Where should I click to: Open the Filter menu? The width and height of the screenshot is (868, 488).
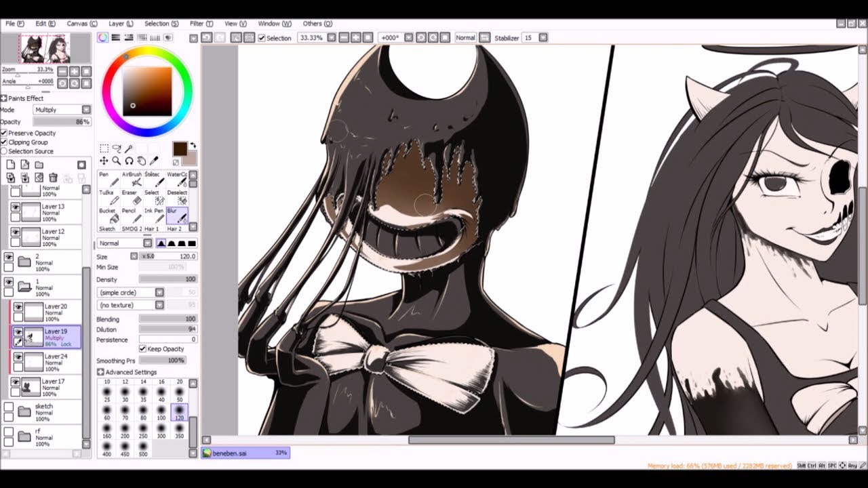click(201, 24)
